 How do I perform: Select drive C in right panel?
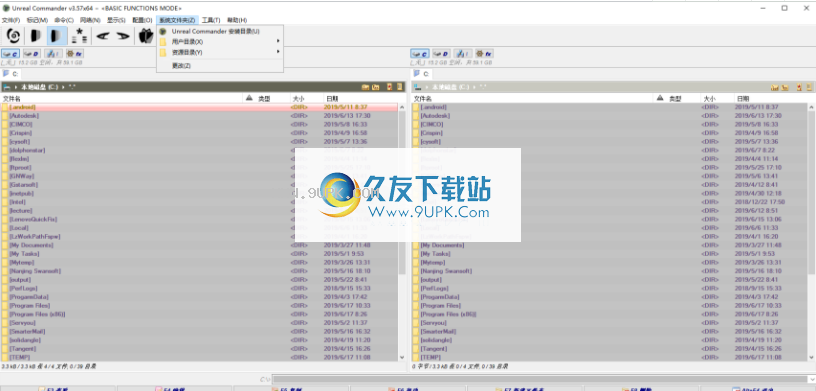click(419, 54)
